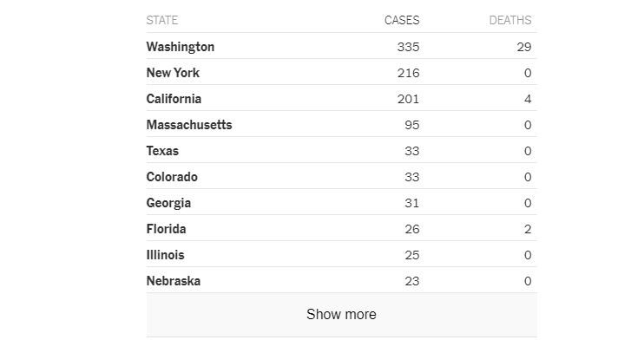This screenshot has width=644, height=353.
Task: Click Washington's case count 335
Action: click(x=406, y=47)
